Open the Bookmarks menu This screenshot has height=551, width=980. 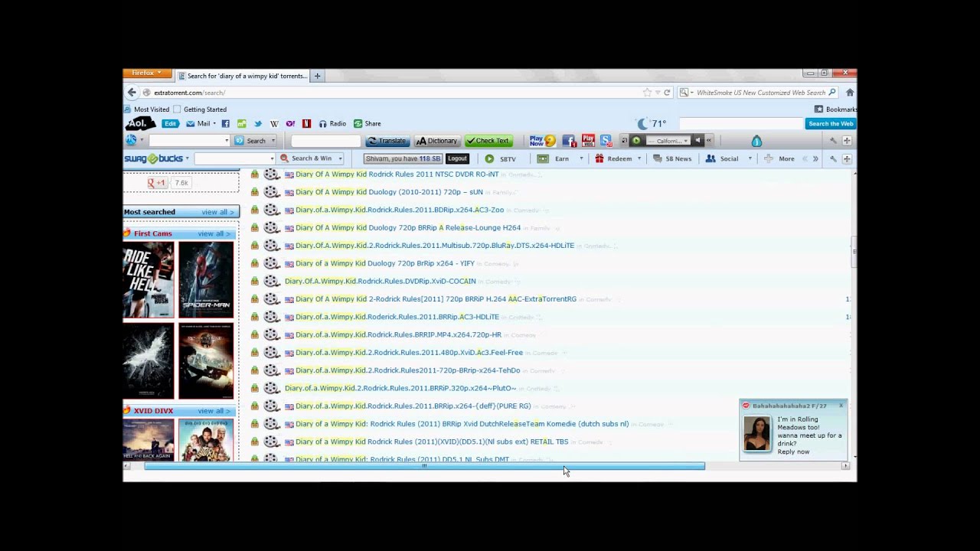(x=835, y=109)
